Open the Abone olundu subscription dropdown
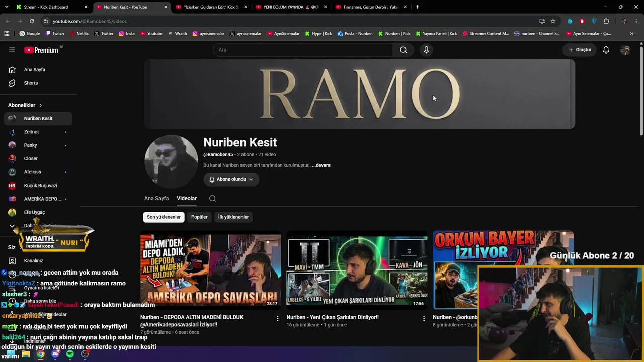 (x=231, y=179)
